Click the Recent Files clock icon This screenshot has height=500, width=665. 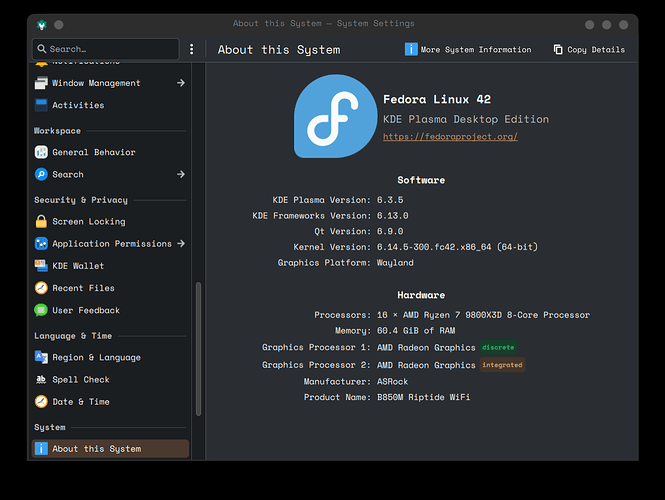coord(41,288)
